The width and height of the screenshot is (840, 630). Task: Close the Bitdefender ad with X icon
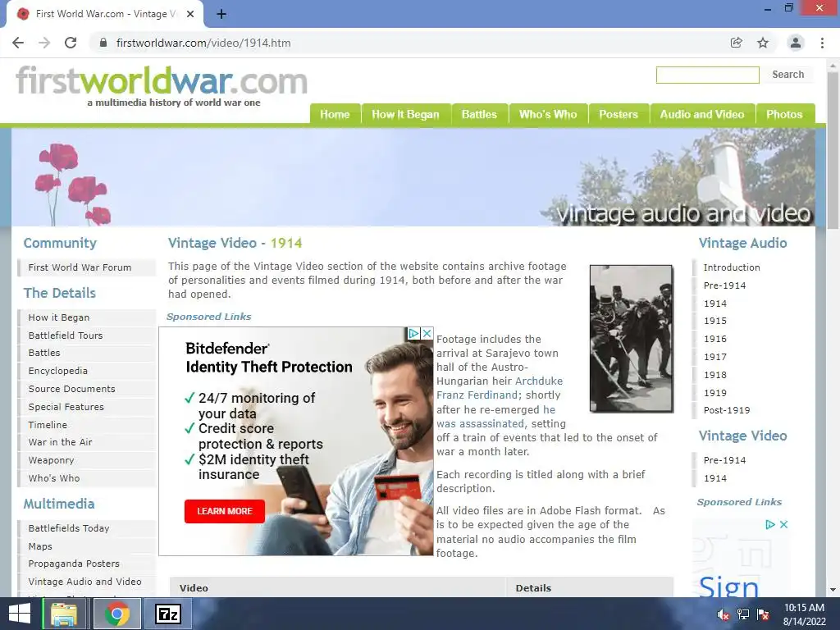coord(427,333)
